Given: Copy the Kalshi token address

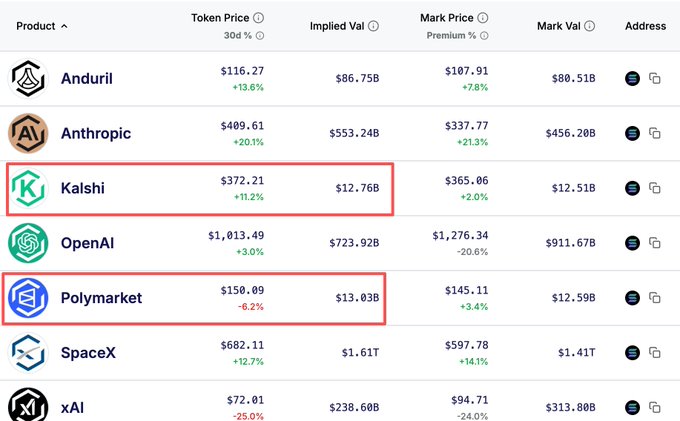Looking at the screenshot, I should click(x=655, y=188).
